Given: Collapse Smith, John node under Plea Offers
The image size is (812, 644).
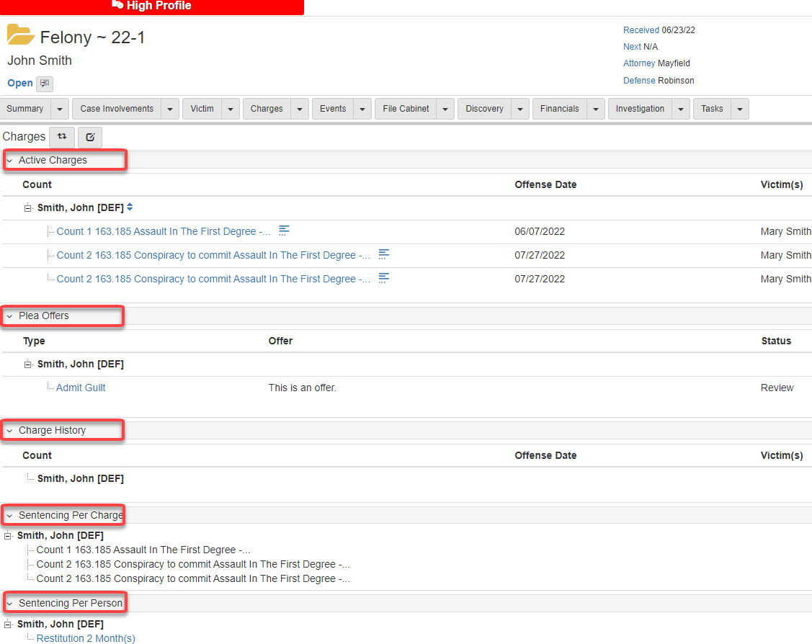Looking at the screenshot, I should 28,365.
